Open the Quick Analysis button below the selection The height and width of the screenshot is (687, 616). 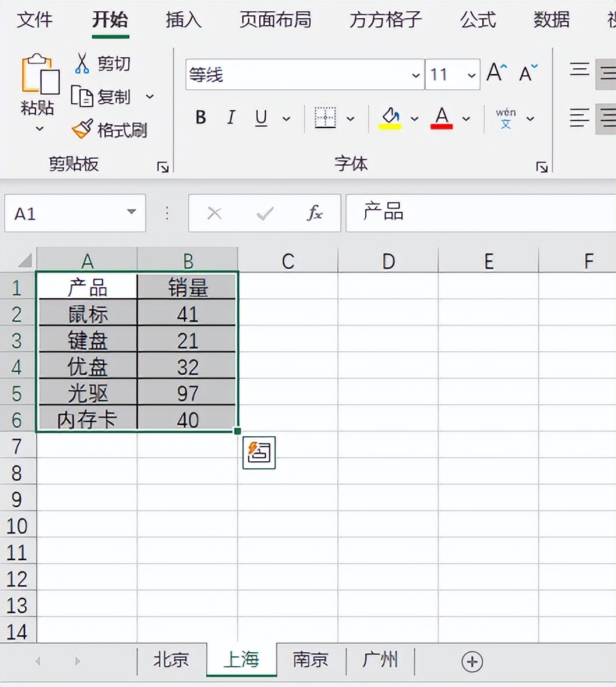click(259, 452)
